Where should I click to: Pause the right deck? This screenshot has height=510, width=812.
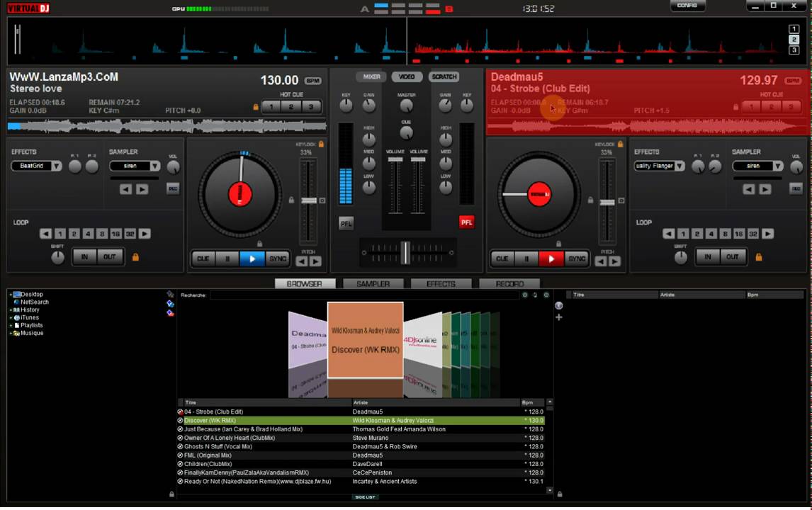click(526, 259)
